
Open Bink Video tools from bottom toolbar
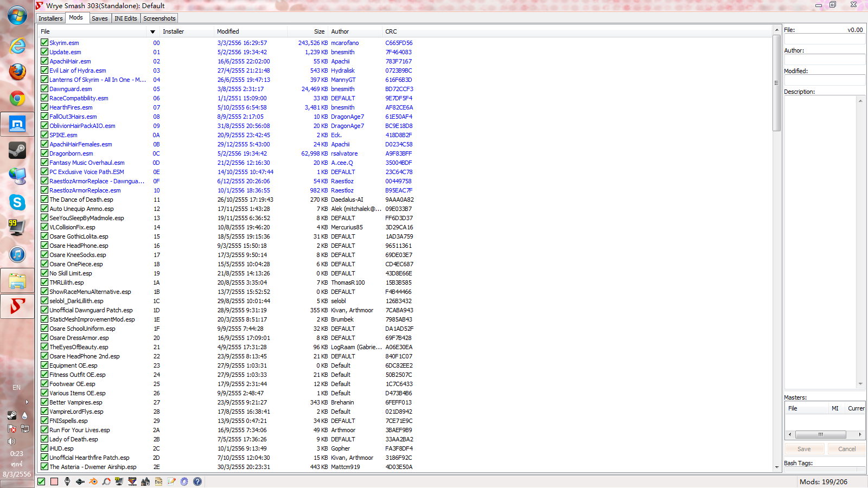click(x=132, y=481)
